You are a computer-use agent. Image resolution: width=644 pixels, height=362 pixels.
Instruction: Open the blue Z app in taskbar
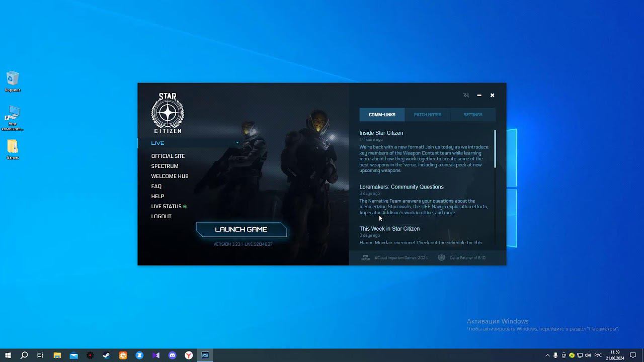[139, 355]
